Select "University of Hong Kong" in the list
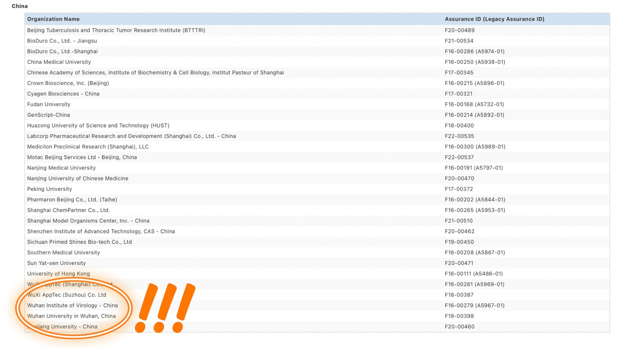 pos(59,274)
